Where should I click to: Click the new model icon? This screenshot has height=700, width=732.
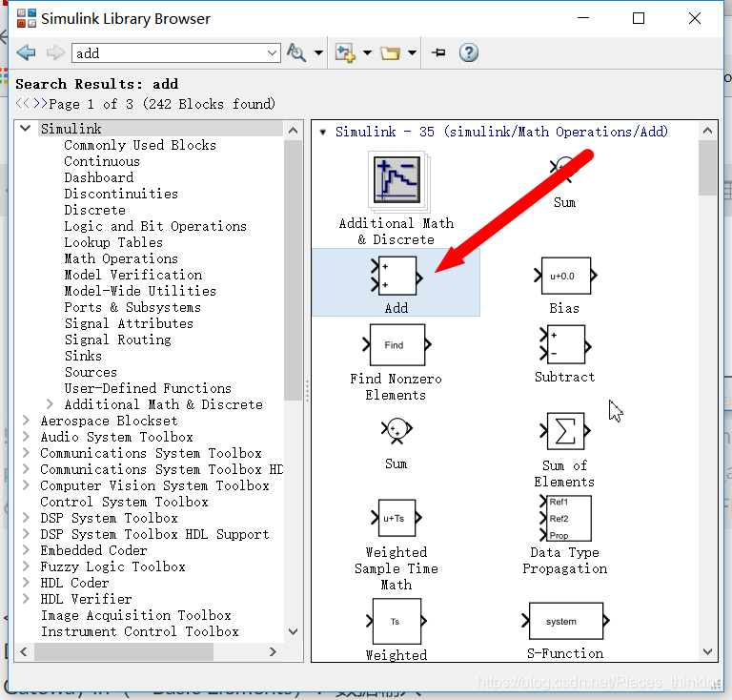coord(345,52)
